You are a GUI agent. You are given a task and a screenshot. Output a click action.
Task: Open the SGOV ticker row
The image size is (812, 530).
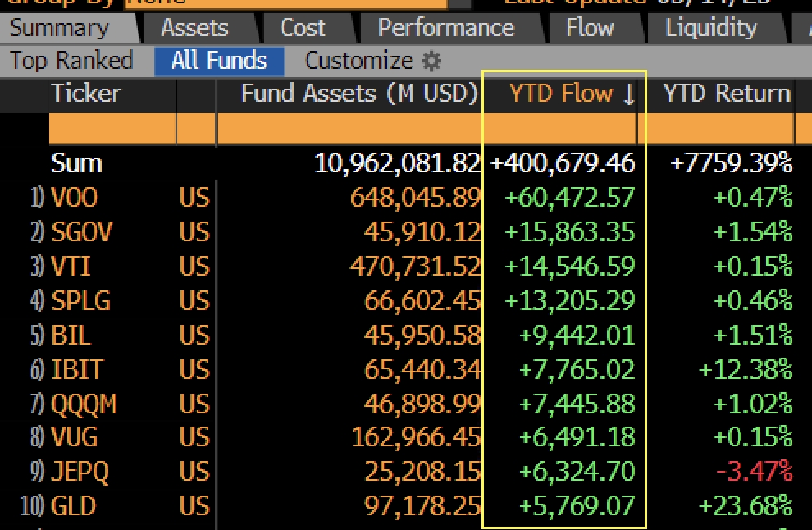pos(81,231)
